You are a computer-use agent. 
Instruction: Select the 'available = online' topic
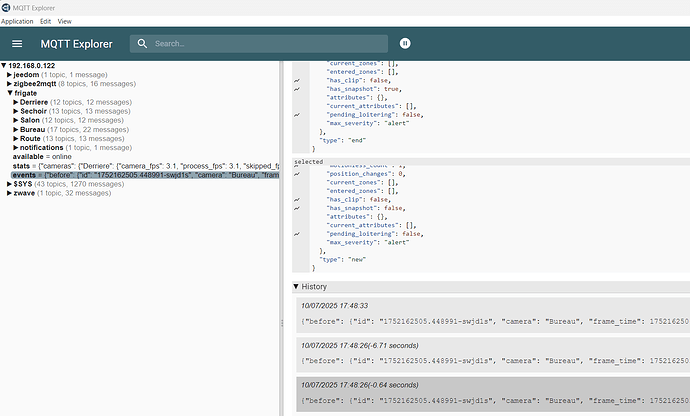(42, 157)
